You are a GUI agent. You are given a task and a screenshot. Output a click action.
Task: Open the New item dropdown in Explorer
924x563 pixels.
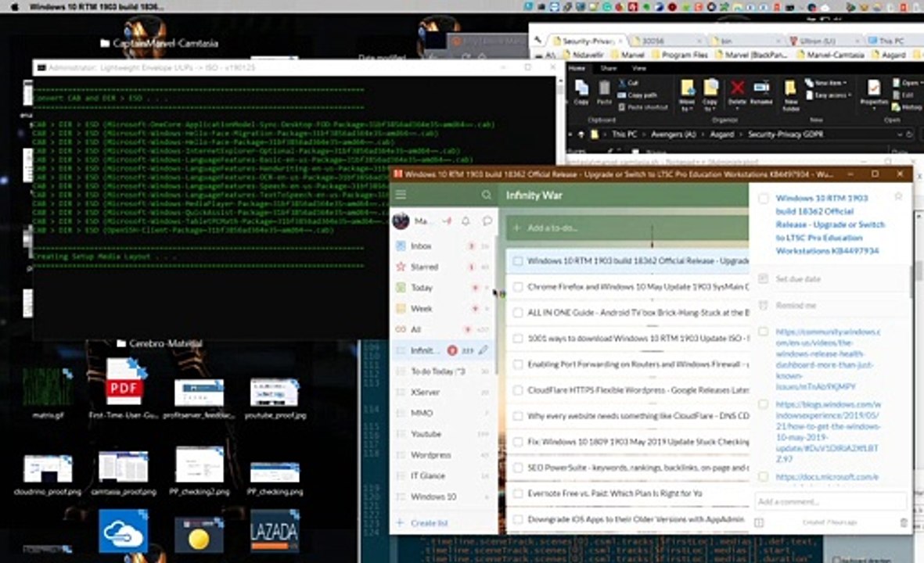point(826,83)
